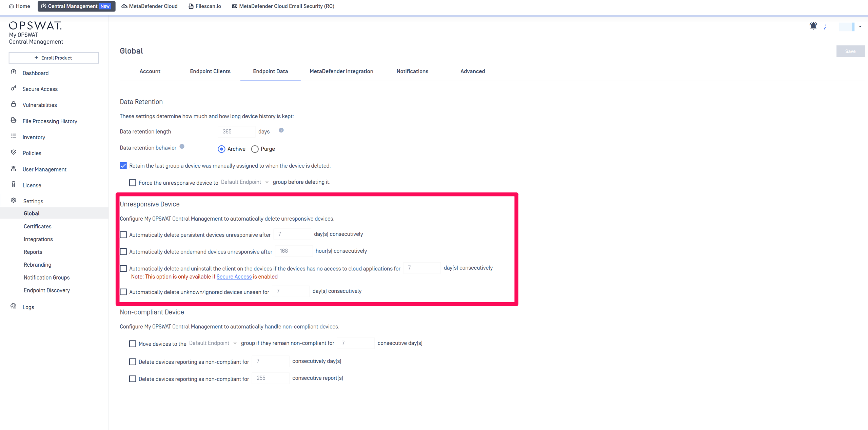Open the Endpoint Clients tab
868x430 pixels.
pyautogui.click(x=210, y=71)
